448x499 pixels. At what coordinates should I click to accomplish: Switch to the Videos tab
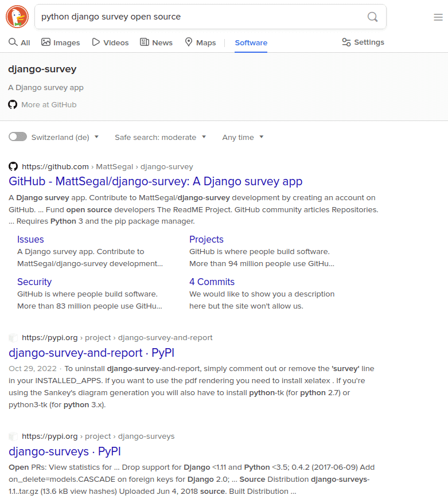[x=110, y=42]
